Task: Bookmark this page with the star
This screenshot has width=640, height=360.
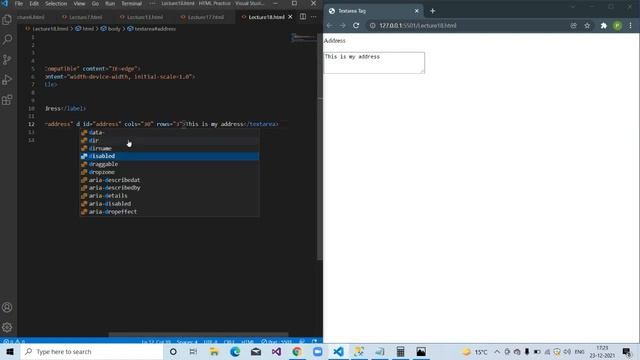Action: (x=587, y=25)
